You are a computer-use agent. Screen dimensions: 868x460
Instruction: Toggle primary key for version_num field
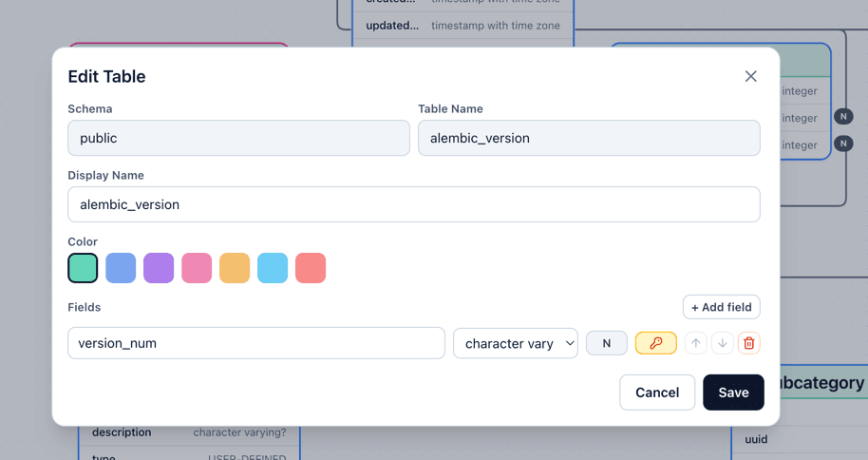click(655, 343)
